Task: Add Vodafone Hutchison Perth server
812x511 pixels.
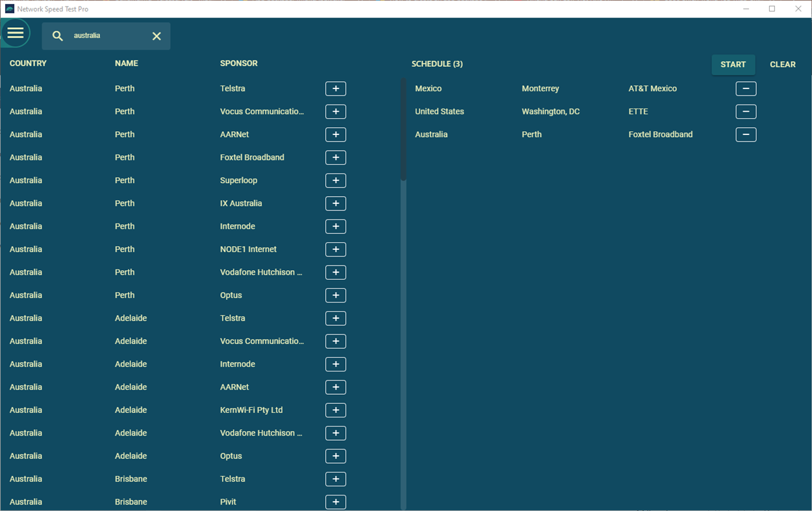Action: point(336,272)
